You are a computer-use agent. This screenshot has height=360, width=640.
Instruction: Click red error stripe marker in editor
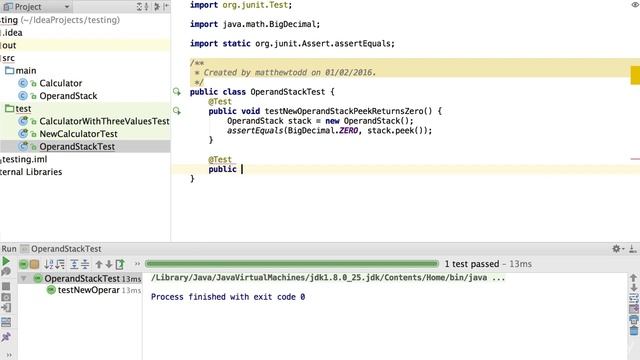[x=635, y=159]
